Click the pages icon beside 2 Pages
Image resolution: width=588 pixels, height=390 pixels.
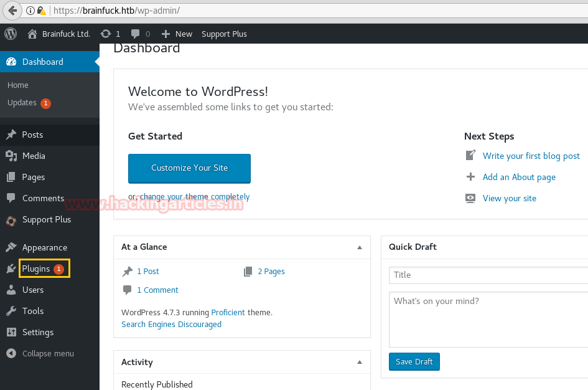click(x=248, y=272)
